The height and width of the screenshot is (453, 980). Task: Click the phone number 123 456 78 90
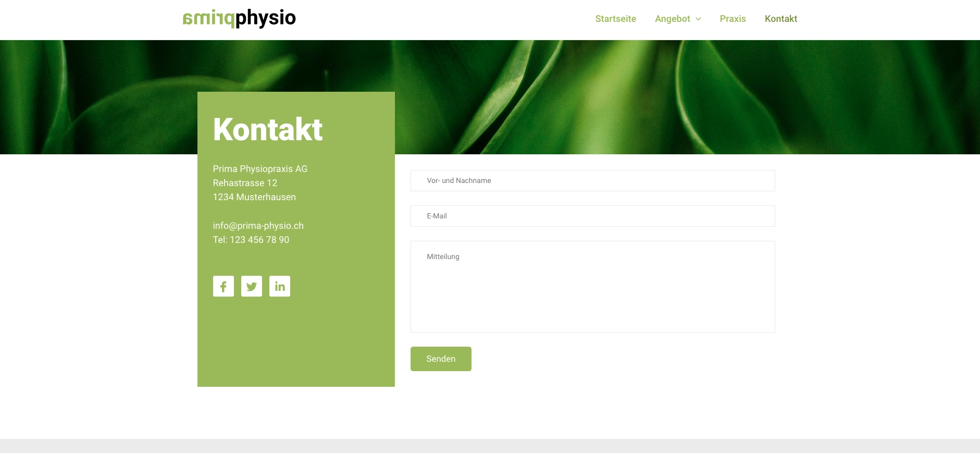click(259, 240)
